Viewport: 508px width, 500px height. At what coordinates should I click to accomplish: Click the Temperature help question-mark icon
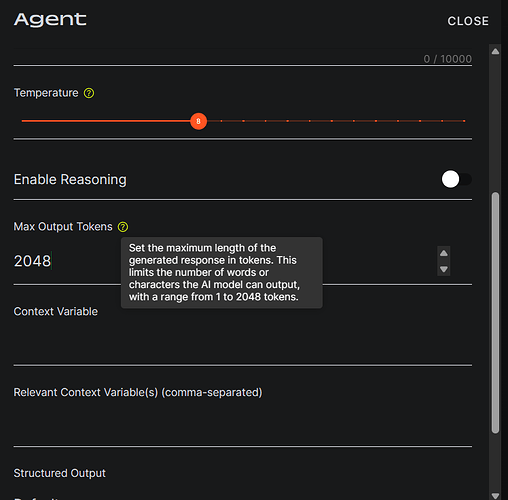click(x=89, y=93)
